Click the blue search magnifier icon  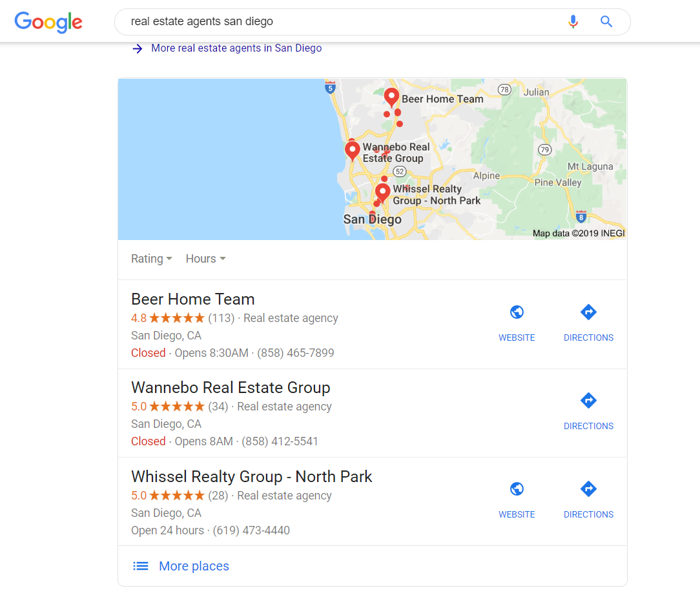[606, 21]
